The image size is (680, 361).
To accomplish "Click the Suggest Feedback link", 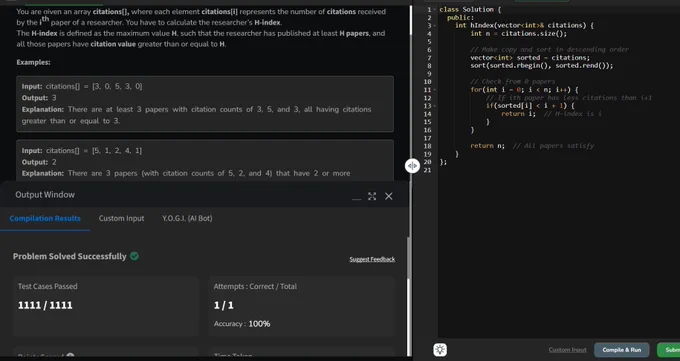I will pos(372,259).
